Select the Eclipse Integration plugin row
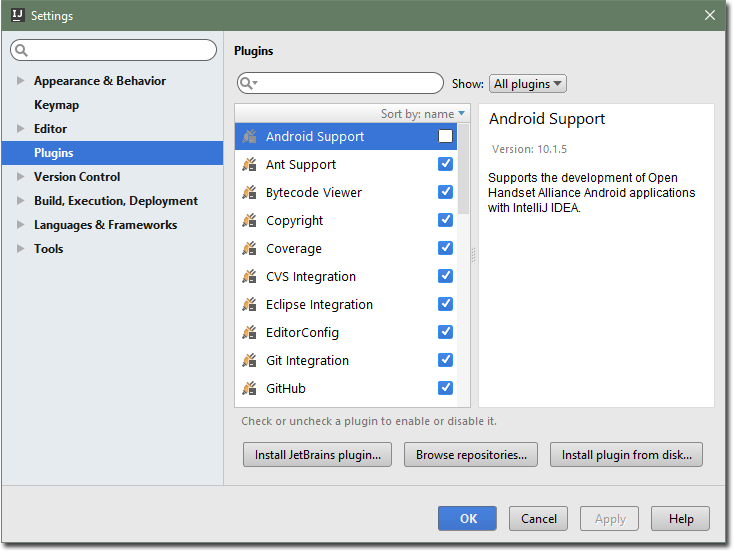This screenshot has height=551, width=733. coord(346,305)
